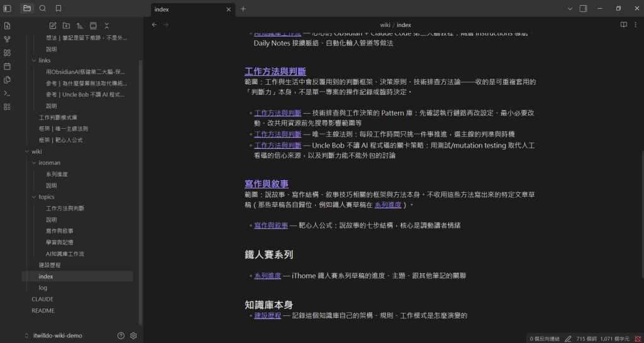Follow 工作方法與判斷 link about 唯一主線法則
The width and height of the screenshot is (644, 343).
coord(277,134)
